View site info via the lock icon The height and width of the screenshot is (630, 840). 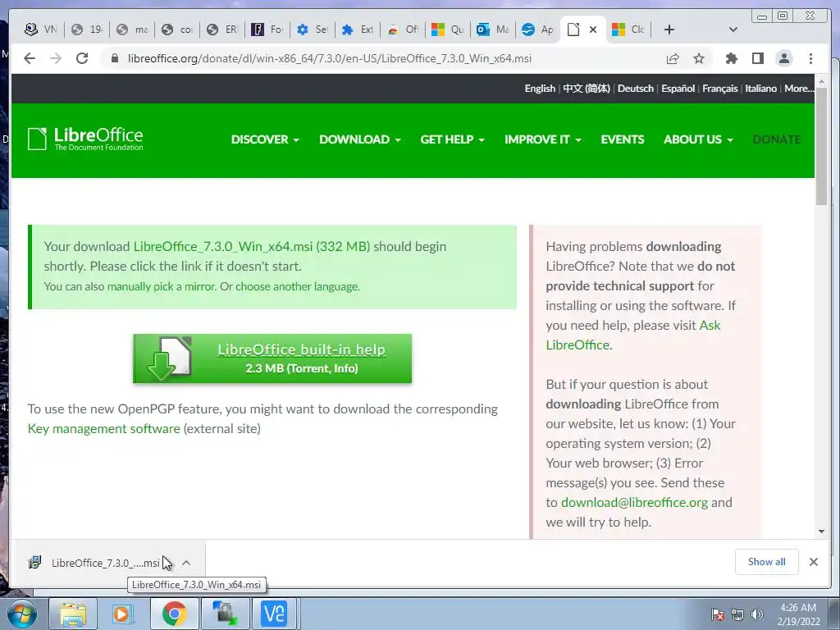[115, 58]
